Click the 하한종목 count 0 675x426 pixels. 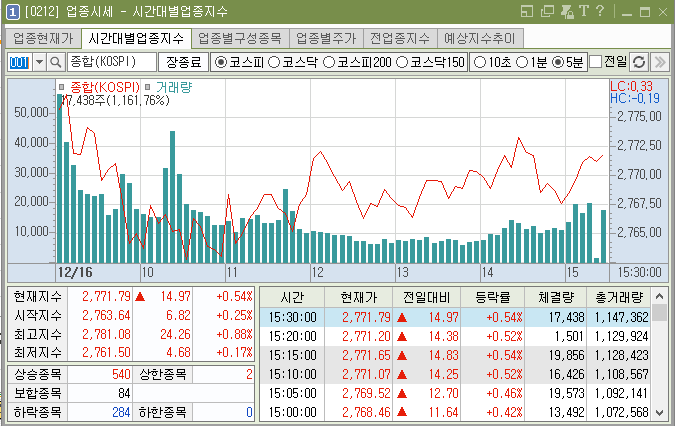[249, 412]
